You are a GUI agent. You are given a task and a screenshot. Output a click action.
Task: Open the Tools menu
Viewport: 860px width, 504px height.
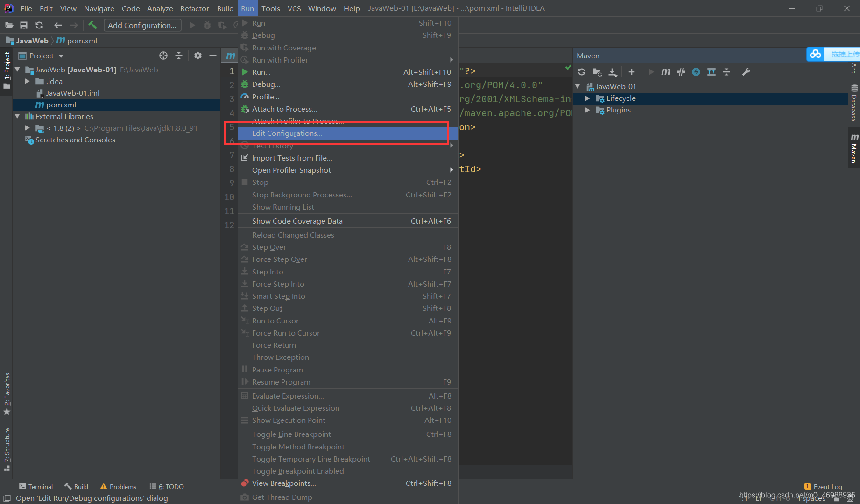tap(270, 8)
